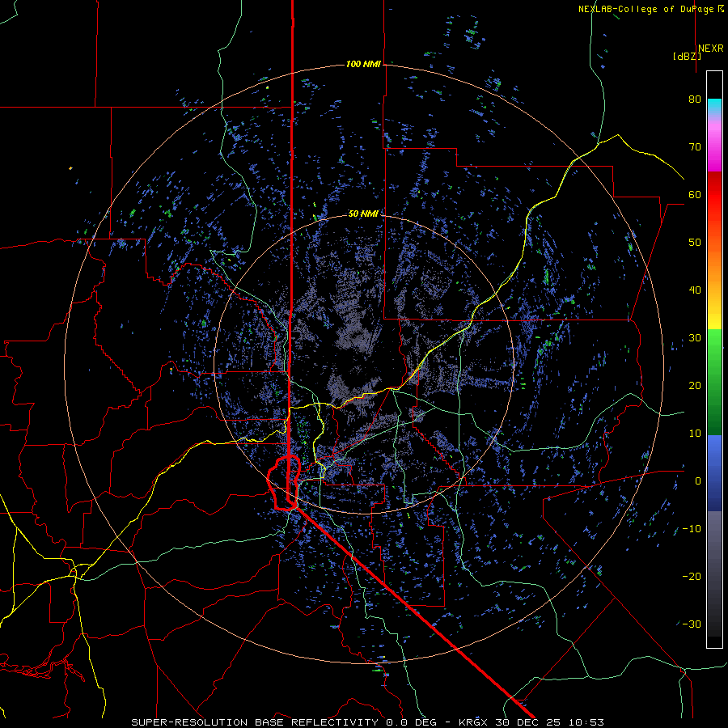This screenshot has width=728, height=728.
Task: Click the 50 value on the dBZ scale
Action: tap(695, 243)
